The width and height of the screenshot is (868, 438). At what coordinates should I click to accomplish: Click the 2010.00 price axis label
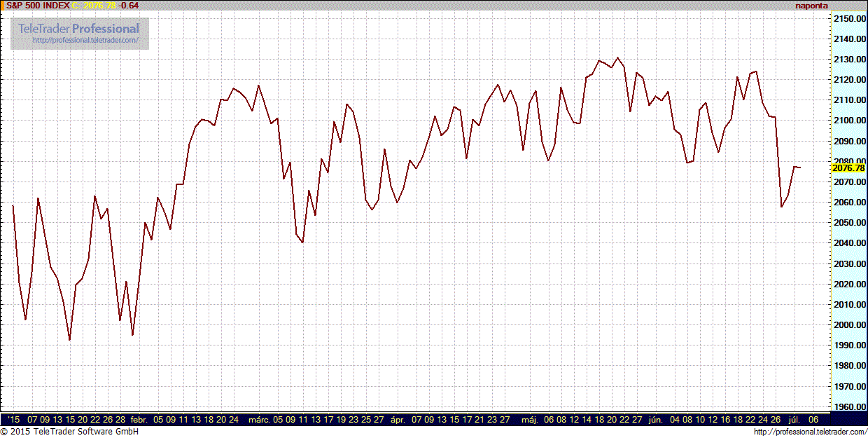pos(850,305)
